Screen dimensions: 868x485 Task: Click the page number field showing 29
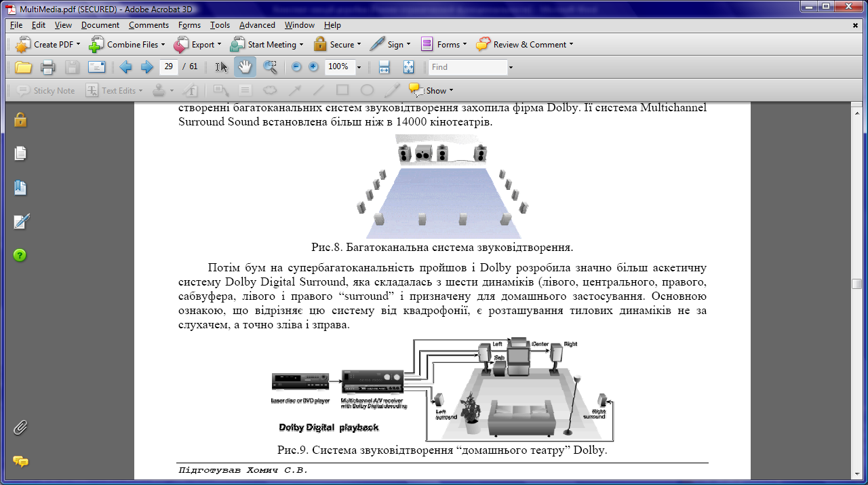pyautogui.click(x=168, y=66)
